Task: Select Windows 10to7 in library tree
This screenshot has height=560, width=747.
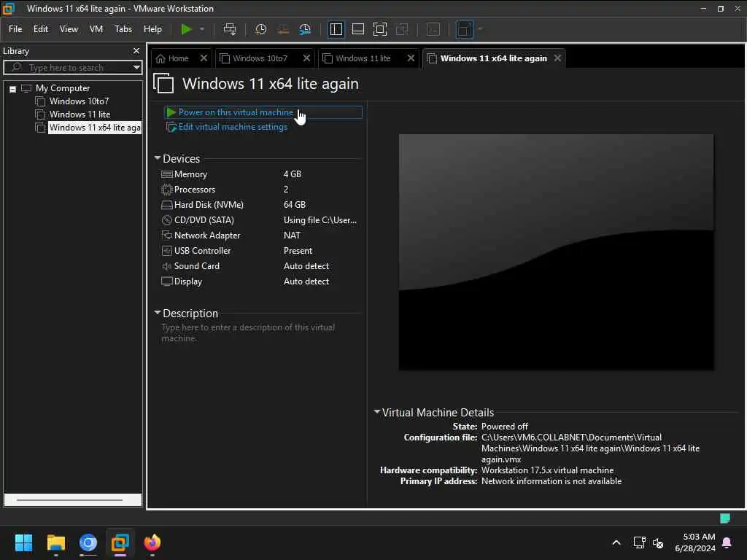Action: 79,101
